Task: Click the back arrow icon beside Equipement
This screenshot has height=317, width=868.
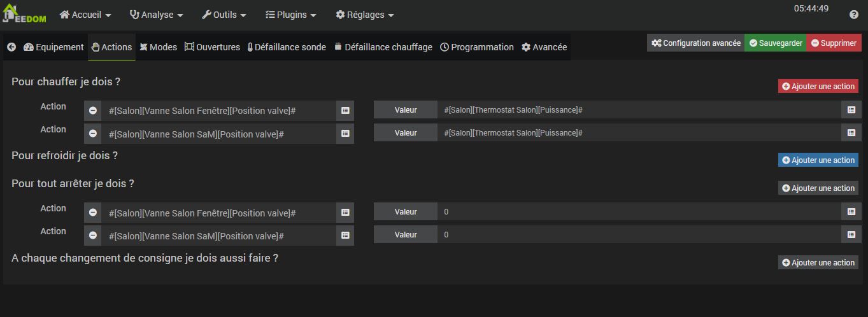Action: [x=11, y=47]
